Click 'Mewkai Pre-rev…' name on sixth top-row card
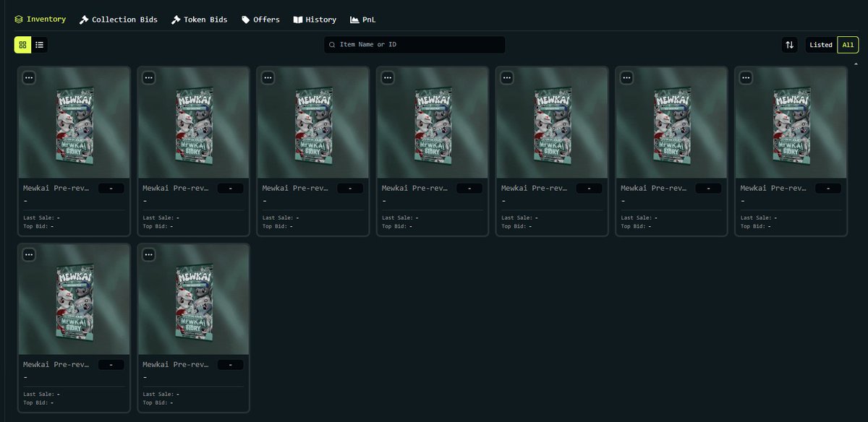This screenshot has width=868, height=422. [654, 188]
